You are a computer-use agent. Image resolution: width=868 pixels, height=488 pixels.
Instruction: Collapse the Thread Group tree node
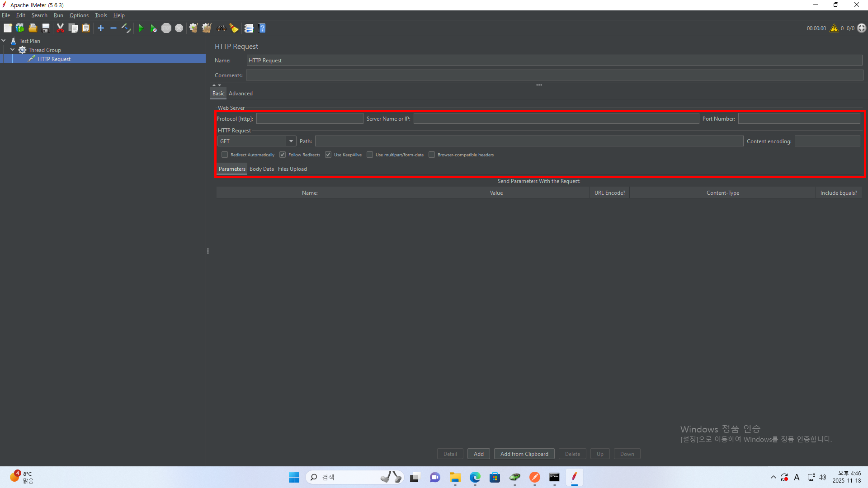tap(13, 50)
